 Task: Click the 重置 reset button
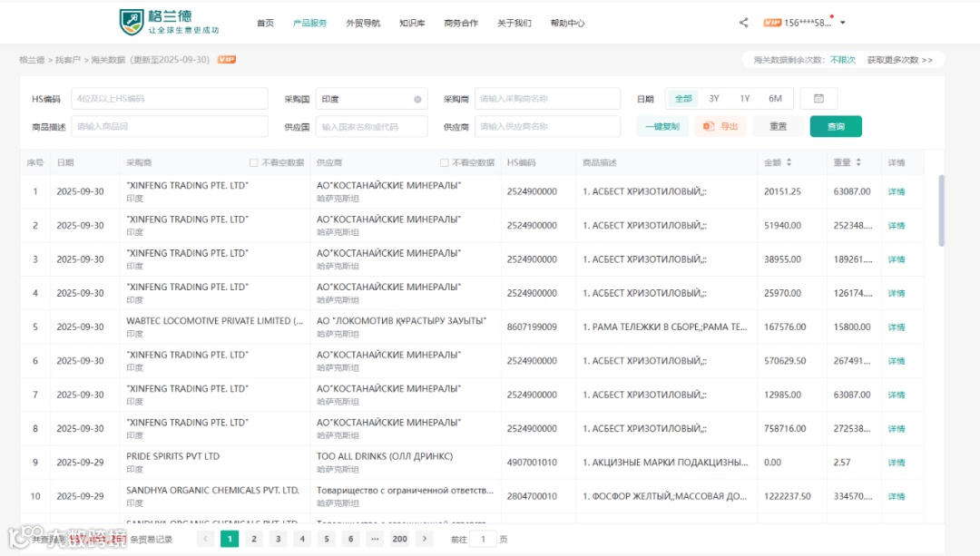(779, 126)
